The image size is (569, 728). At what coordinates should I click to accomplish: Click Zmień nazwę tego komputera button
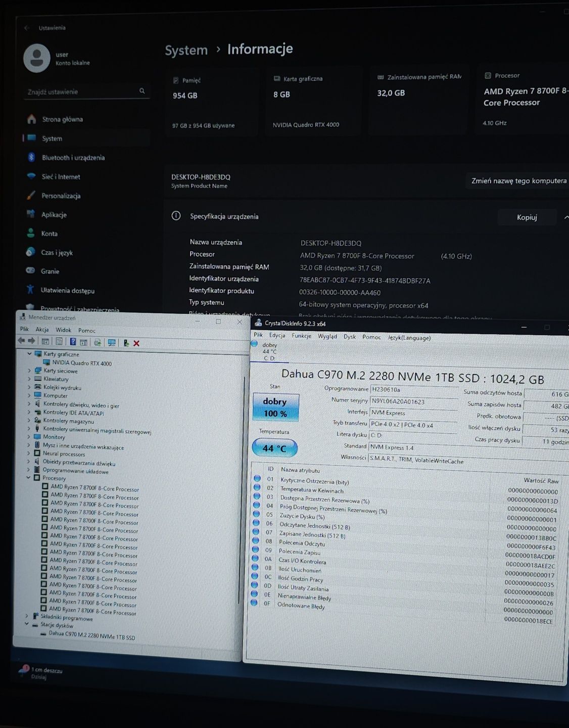[518, 181]
